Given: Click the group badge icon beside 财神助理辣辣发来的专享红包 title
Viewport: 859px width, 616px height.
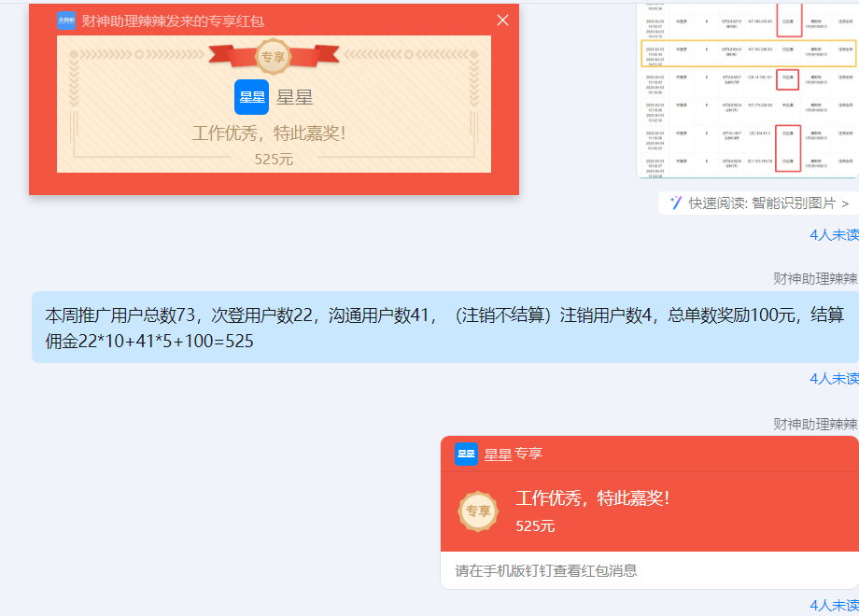Looking at the screenshot, I should 65,20.
